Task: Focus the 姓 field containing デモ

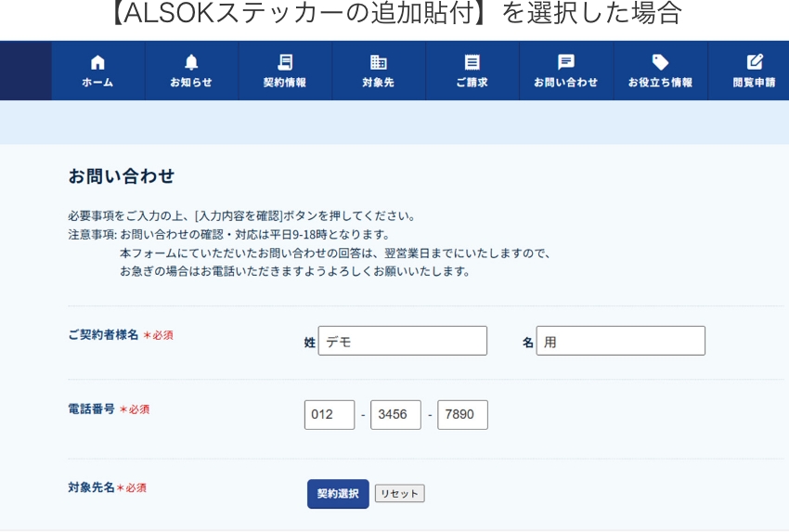Action: [x=403, y=341]
